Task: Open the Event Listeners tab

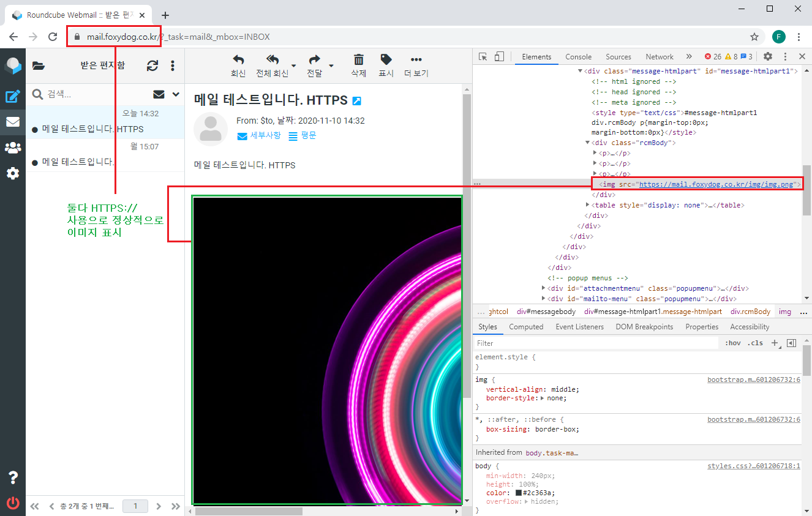Action: click(580, 327)
